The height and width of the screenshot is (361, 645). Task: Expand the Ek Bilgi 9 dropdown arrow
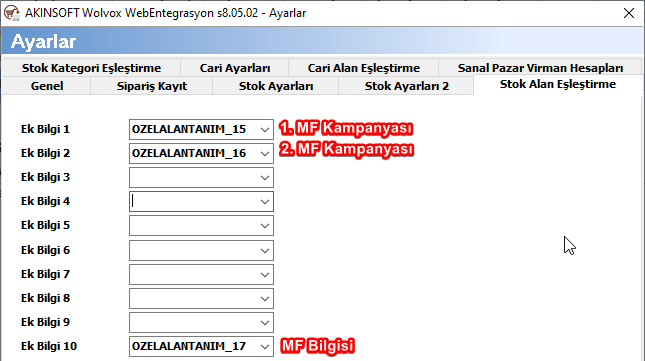pos(264,323)
